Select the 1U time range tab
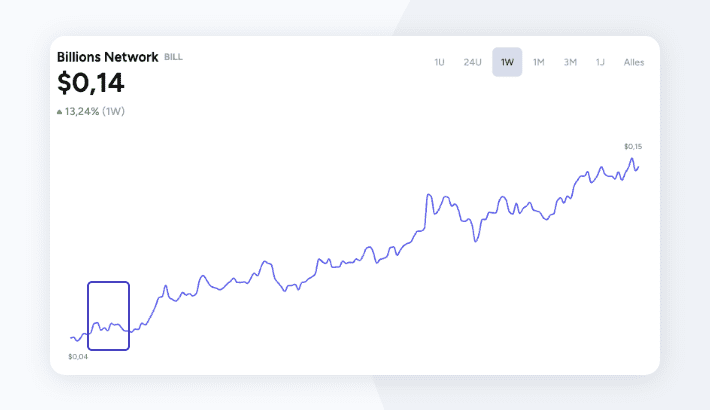The height and width of the screenshot is (410, 710). (x=439, y=62)
